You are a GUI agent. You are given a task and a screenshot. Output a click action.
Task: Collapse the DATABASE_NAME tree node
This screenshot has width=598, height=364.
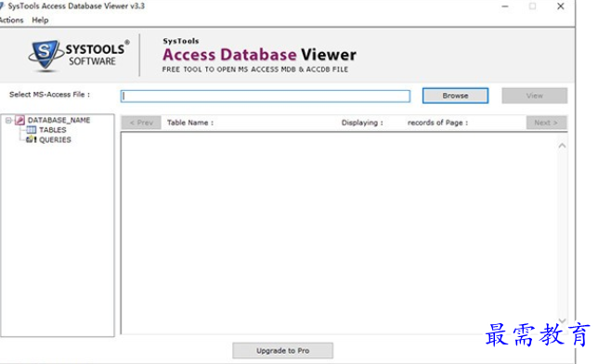8,121
